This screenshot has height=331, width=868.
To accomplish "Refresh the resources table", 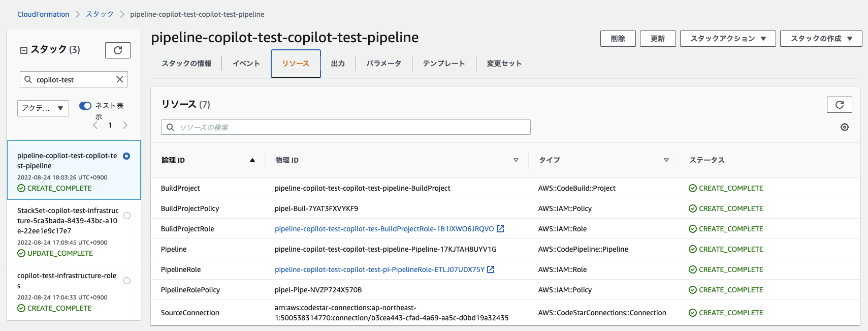I will tap(839, 105).
